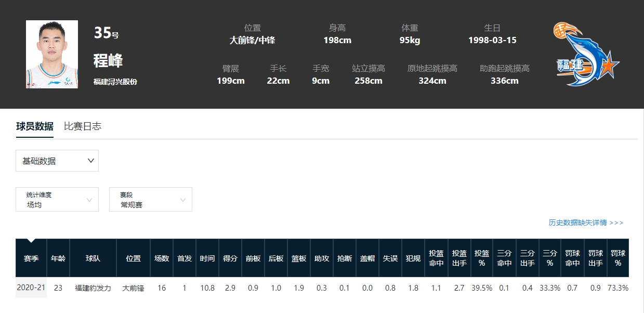
Task: Expand the 统计维度 场均 dropdown
Action: click(x=57, y=200)
